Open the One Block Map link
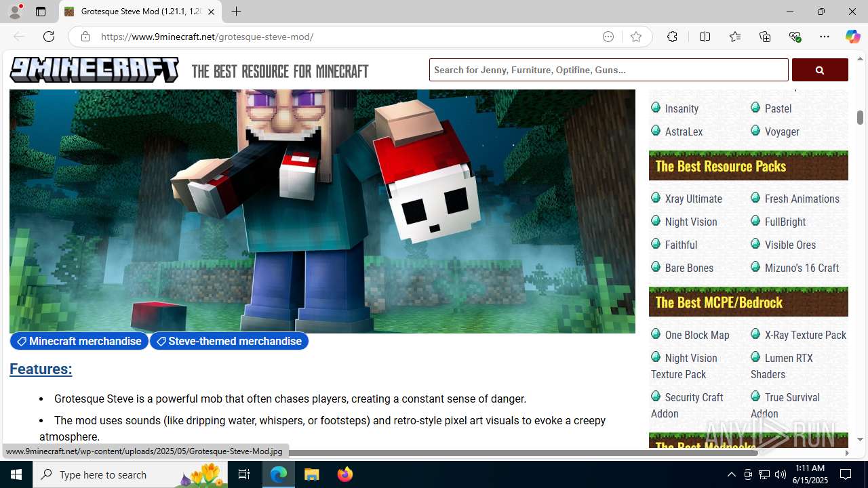The height and width of the screenshot is (488, 868). [x=697, y=335]
